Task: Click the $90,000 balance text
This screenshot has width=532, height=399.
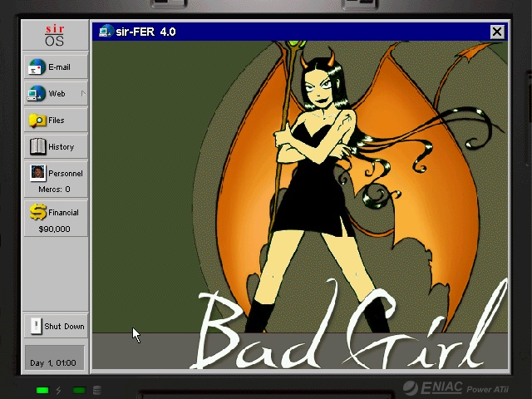Action: [55, 229]
